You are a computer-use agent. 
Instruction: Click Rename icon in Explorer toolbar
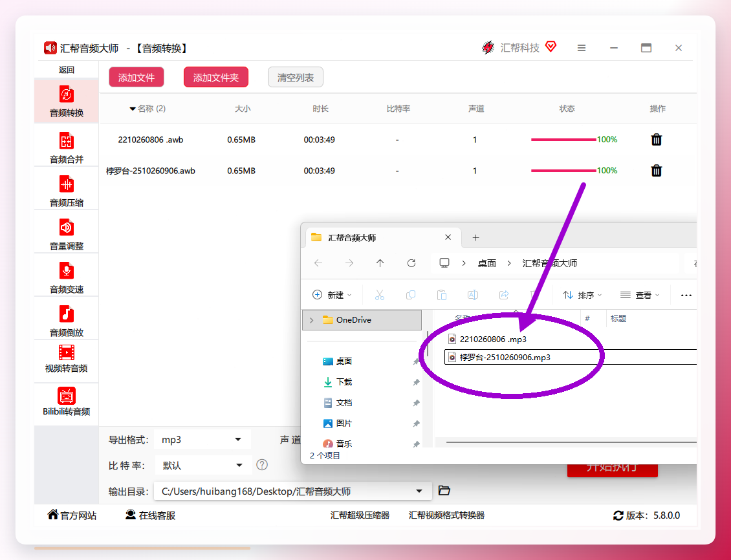(x=473, y=295)
